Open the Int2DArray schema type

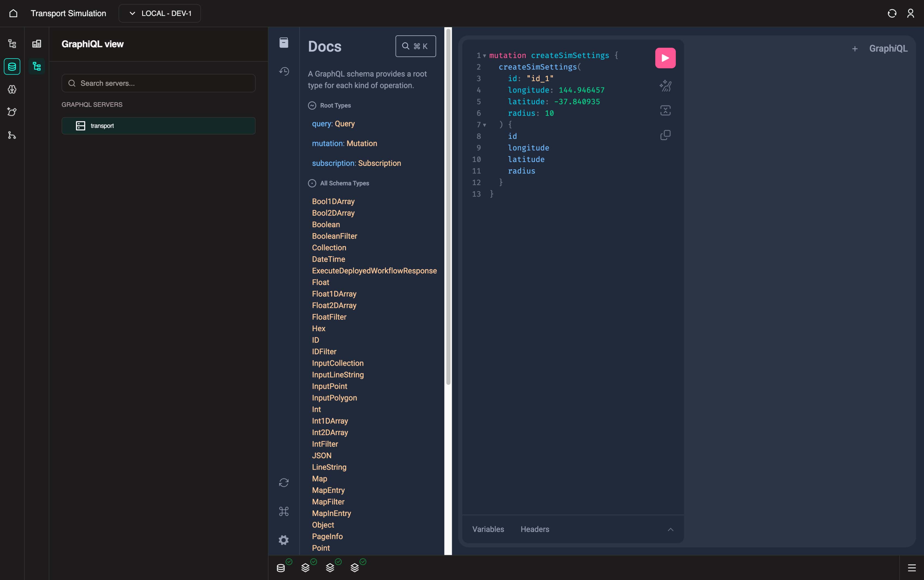pos(330,433)
